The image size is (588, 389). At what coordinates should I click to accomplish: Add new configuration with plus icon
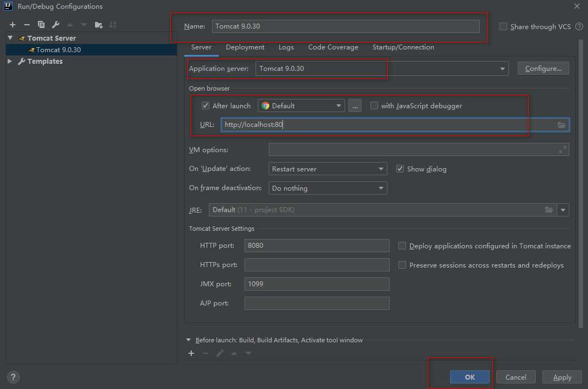(13, 25)
